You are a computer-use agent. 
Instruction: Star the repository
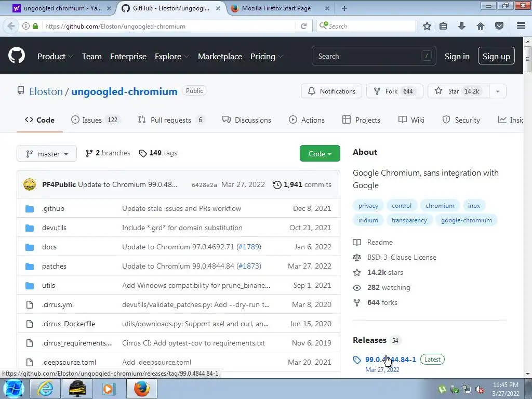coord(458,91)
